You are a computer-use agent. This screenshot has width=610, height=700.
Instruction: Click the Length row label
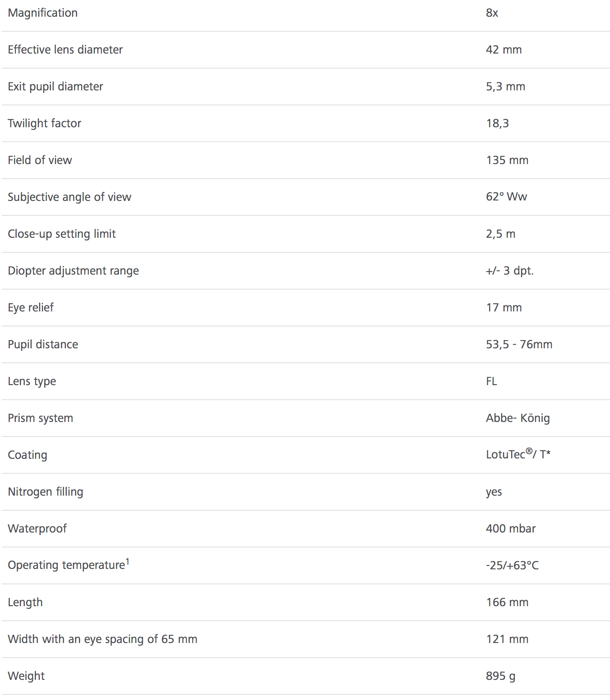pos(25,602)
